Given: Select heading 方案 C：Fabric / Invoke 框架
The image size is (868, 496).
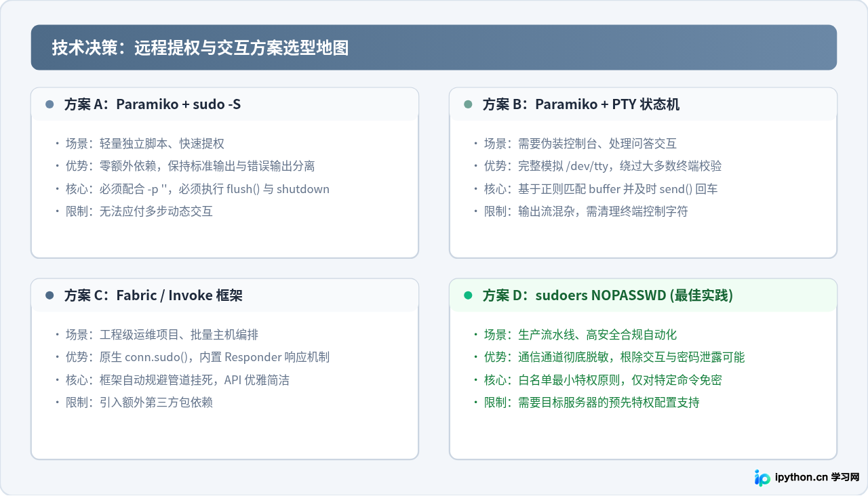Looking at the screenshot, I should pos(153,295).
